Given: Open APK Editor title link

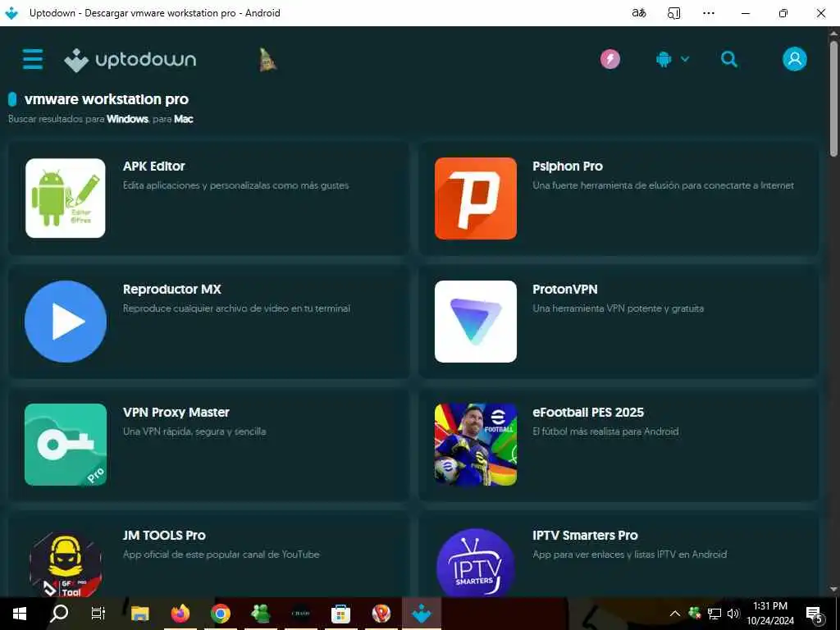Looking at the screenshot, I should [153, 166].
